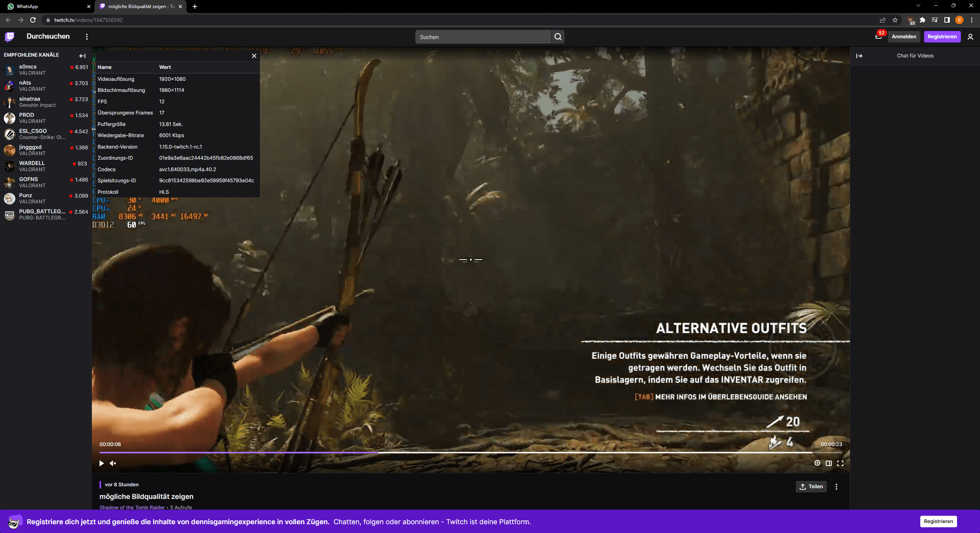
Task: Focus the Suchen search field
Action: tap(483, 37)
